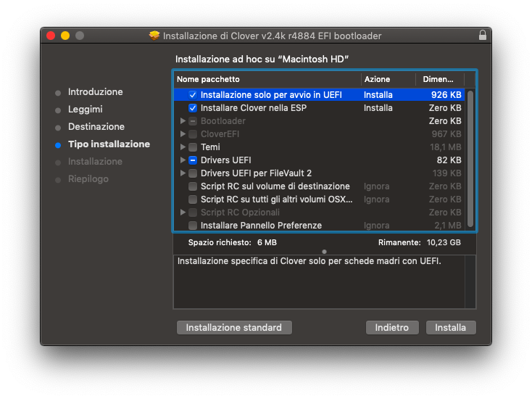Viewport: 532px width, 399px height.
Task: Click the package description text area
Action: pyautogui.click(x=319, y=282)
